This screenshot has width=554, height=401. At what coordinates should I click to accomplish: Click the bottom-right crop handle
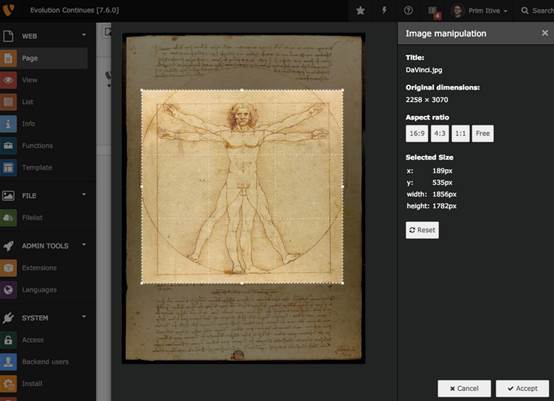343,283
